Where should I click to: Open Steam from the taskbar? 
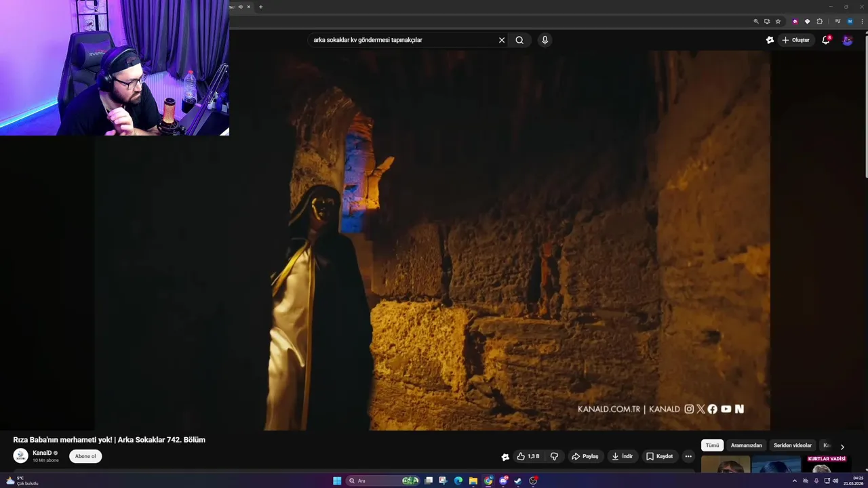pyautogui.click(x=518, y=481)
